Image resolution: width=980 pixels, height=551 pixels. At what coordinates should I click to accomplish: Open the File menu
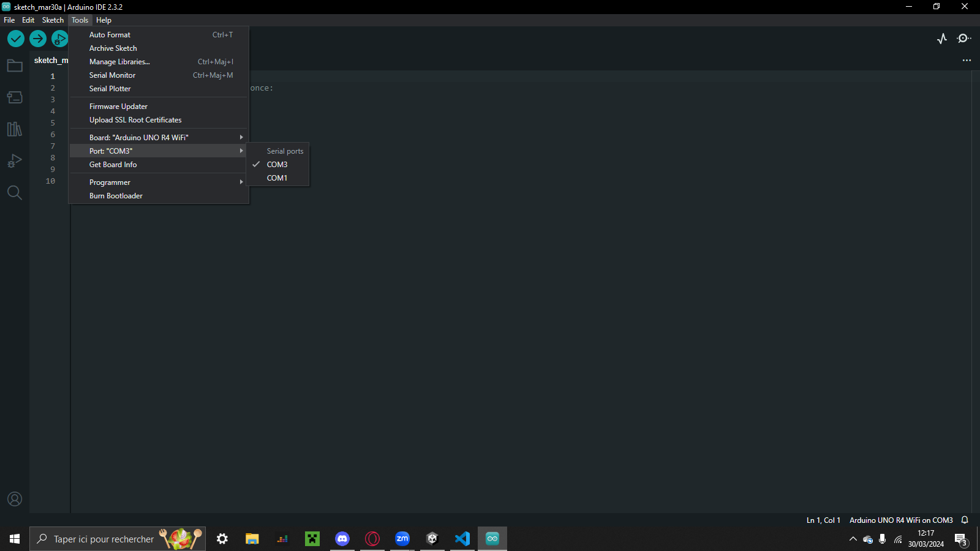click(x=9, y=20)
